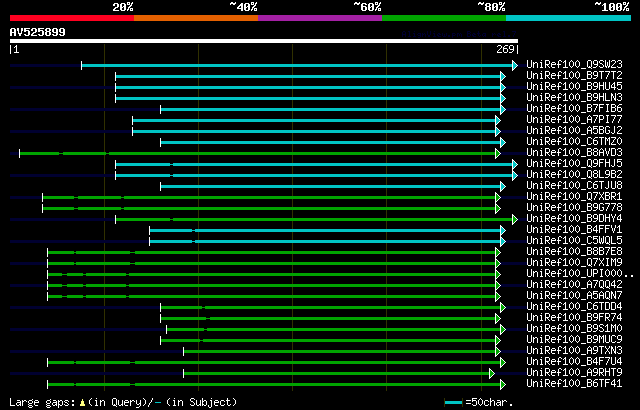Screen dimensions: 640x410
Task: Select hit label UniRef100_B7FIB6
Action: pyautogui.click(x=574, y=109)
